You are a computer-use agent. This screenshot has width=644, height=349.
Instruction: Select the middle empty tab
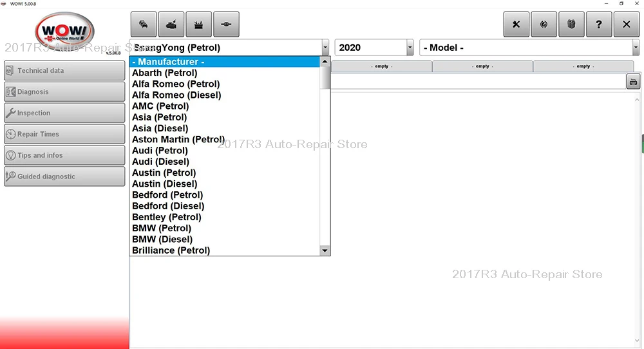click(482, 66)
